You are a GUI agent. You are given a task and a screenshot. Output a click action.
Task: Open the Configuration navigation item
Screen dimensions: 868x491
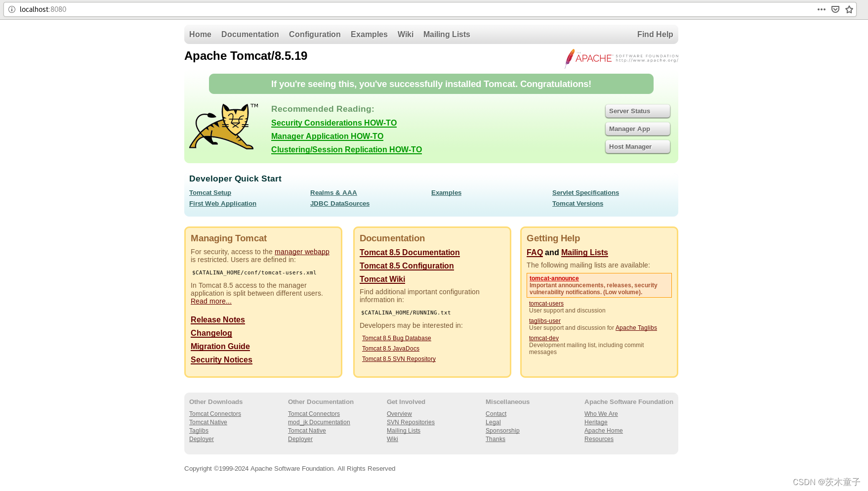pos(315,35)
